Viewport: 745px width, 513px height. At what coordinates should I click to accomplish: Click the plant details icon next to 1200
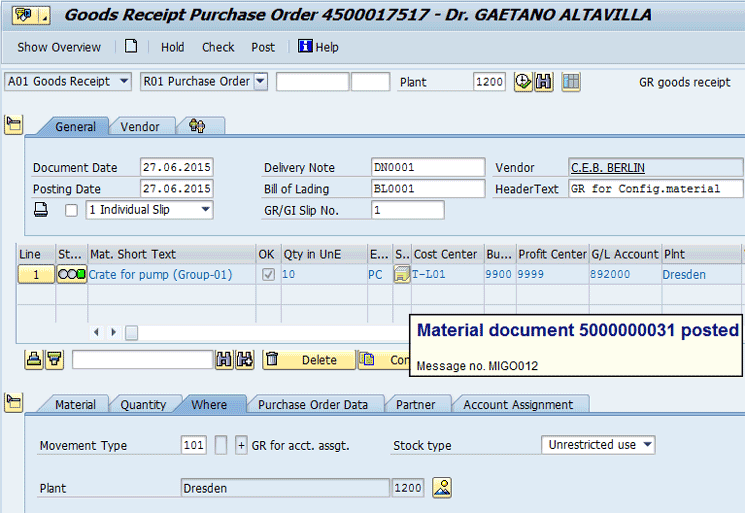(441, 488)
